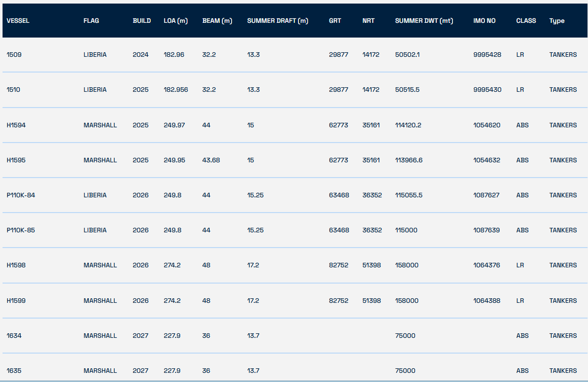Select vessel 1635 at the bottom
This screenshot has width=588, height=382.
click(x=14, y=370)
